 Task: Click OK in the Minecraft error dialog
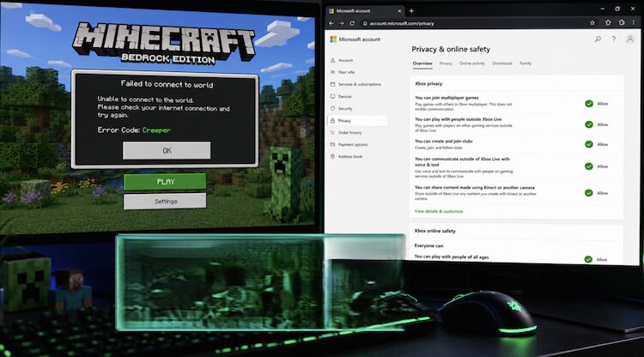pyautogui.click(x=167, y=150)
